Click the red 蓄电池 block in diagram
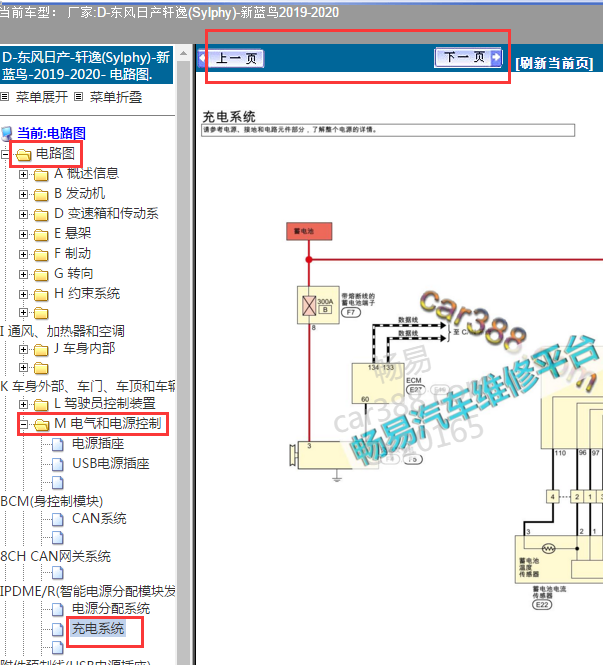 309,231
